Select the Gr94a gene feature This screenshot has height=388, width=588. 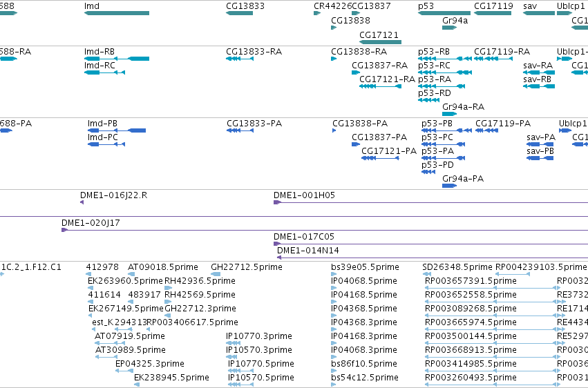[449, 28]
